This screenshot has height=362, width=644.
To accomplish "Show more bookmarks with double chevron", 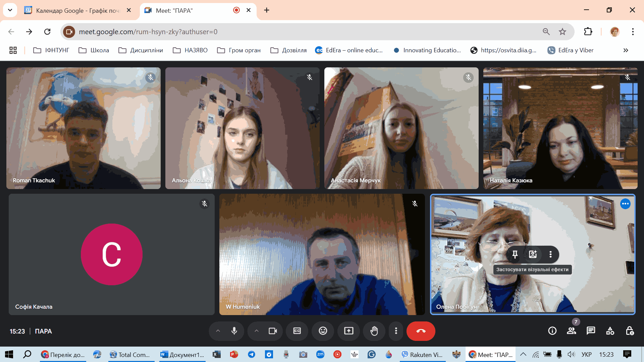I will point(626,50).
